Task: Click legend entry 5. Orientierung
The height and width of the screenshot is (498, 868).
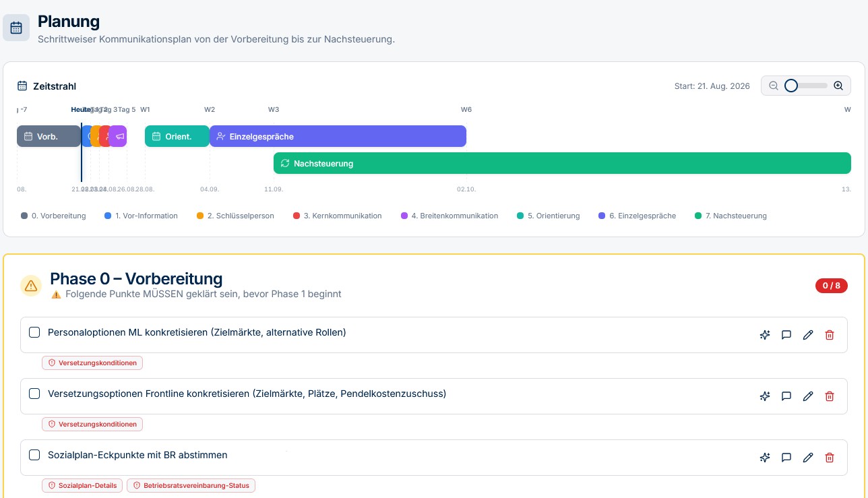Action: (549, 216)
